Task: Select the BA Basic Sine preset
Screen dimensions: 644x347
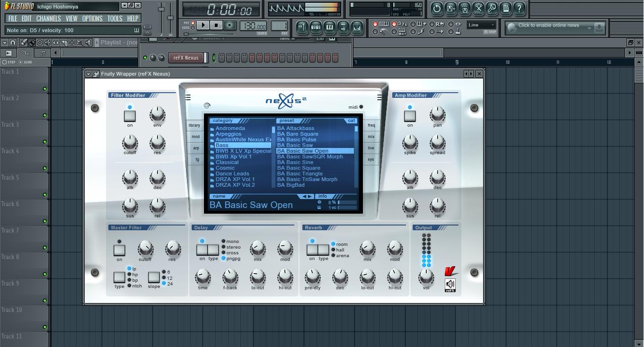Action: pos(295,162)
